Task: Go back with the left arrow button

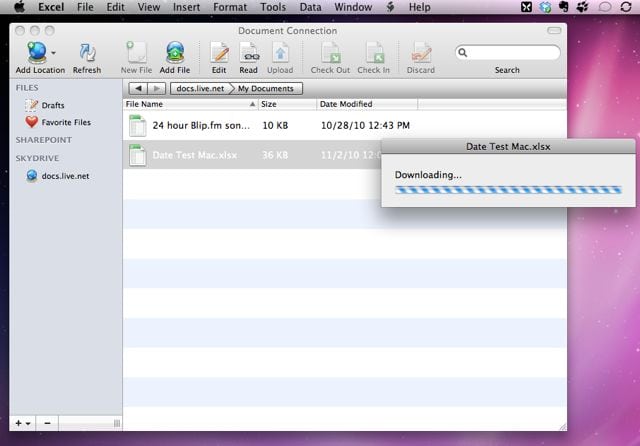Action: (x=138, y=89)
